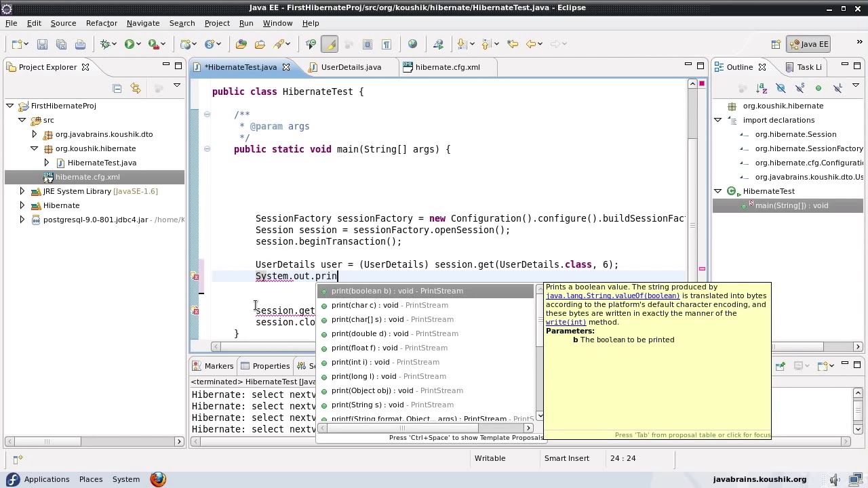The width and height of the screenshot is (868, 488).
Task: Sort Outline alphabetically icon
Action: (x=761, y=88)
